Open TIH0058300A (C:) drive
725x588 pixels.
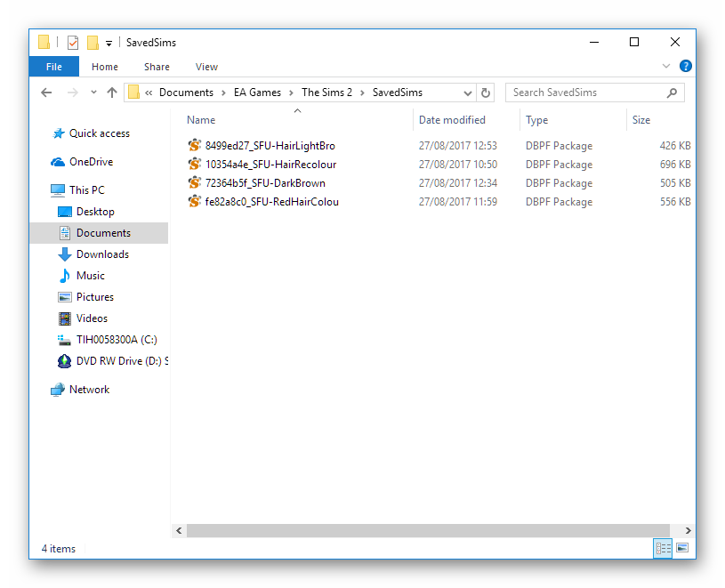tap(117, 340)
